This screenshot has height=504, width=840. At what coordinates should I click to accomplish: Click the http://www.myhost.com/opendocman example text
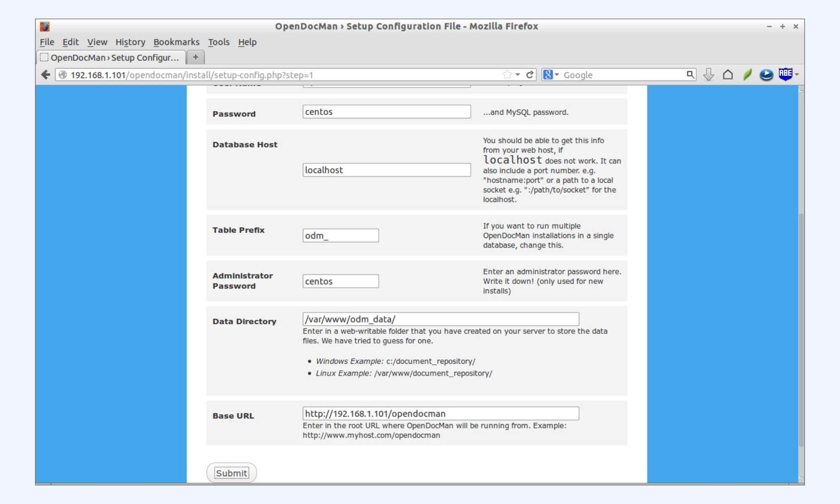[371, 435]
